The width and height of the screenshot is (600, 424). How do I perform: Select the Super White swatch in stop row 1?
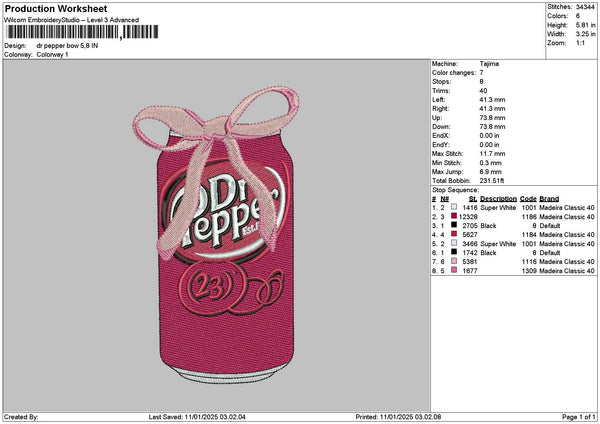tap(454, 207)
